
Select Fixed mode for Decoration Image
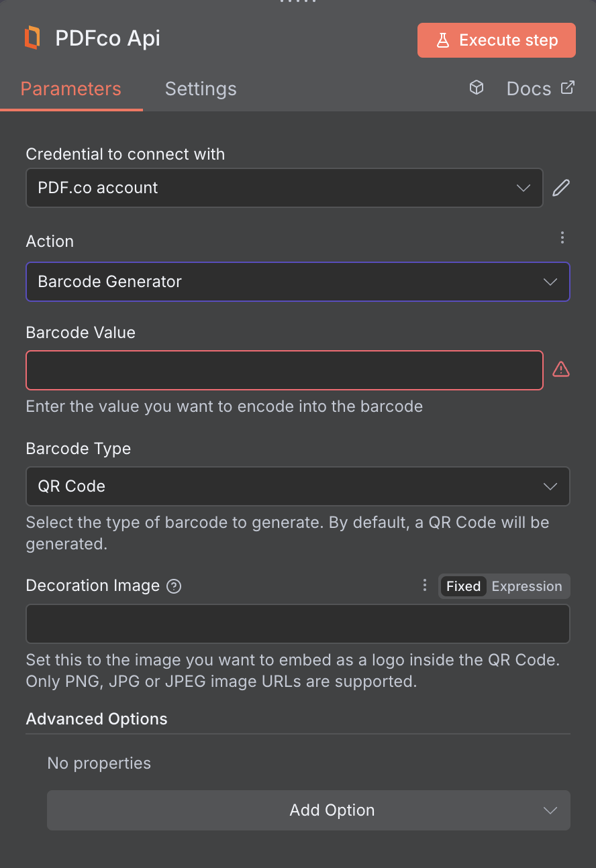click(463, 586)
